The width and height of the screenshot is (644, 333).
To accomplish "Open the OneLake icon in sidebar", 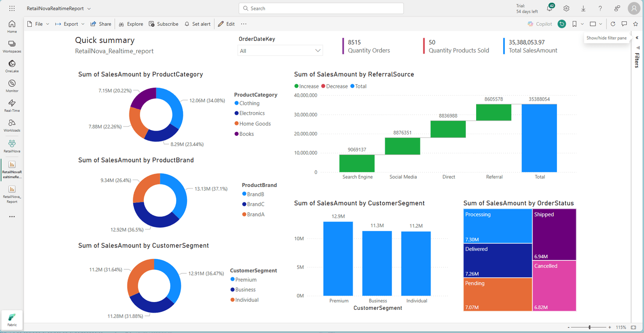I will point(12,66).
